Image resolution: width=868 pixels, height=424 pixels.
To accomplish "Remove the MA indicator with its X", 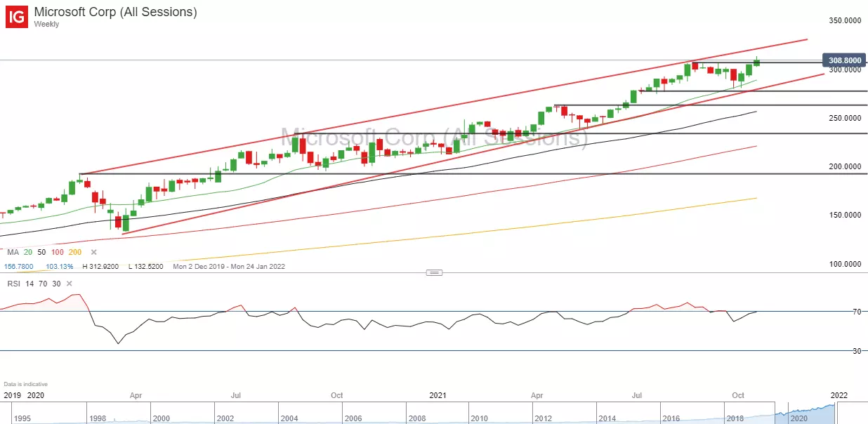I will (x=93, y=252).
